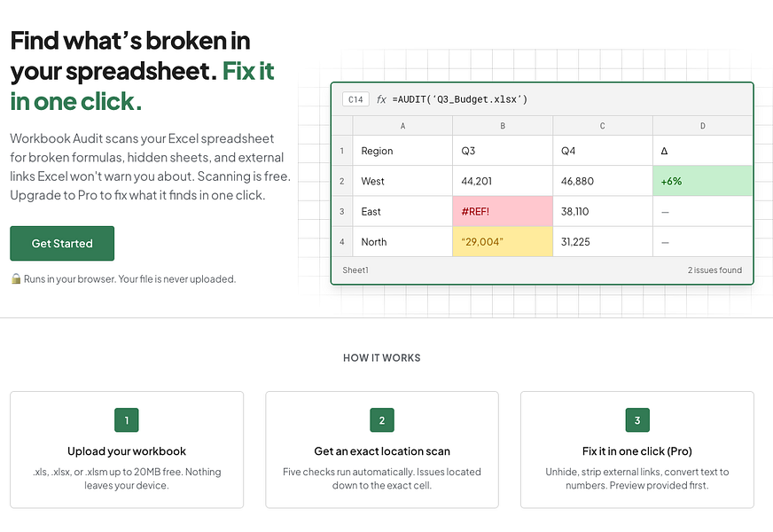Screen dimensions: 773x532
Task: Select the green +6% cell
Action: (702, 181)
